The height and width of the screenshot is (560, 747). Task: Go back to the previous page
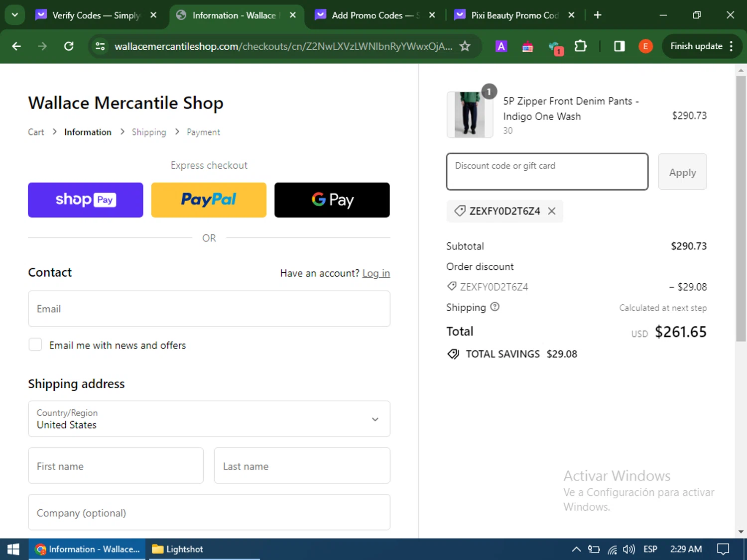[16, 46]
